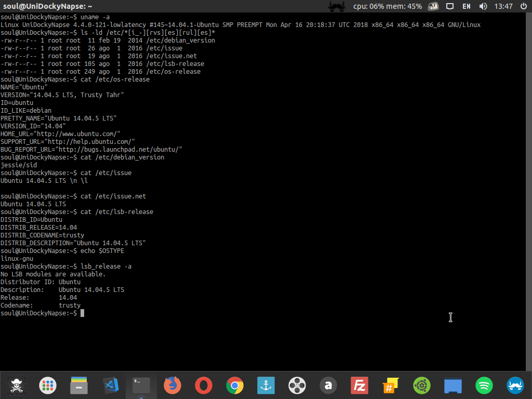Launch the file manager from dock
Image resolution: width=532 pixels, height=399 pixels.
coord(79,386)
